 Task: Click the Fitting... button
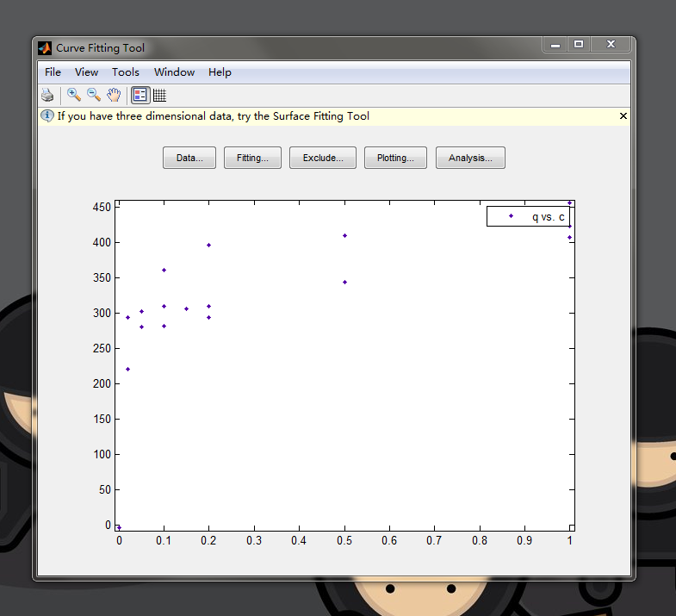252,158
